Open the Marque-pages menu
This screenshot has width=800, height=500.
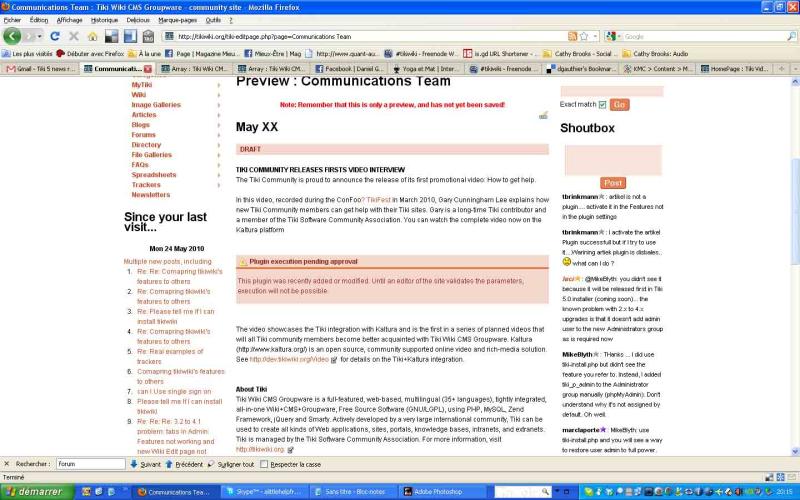[178, 20]
